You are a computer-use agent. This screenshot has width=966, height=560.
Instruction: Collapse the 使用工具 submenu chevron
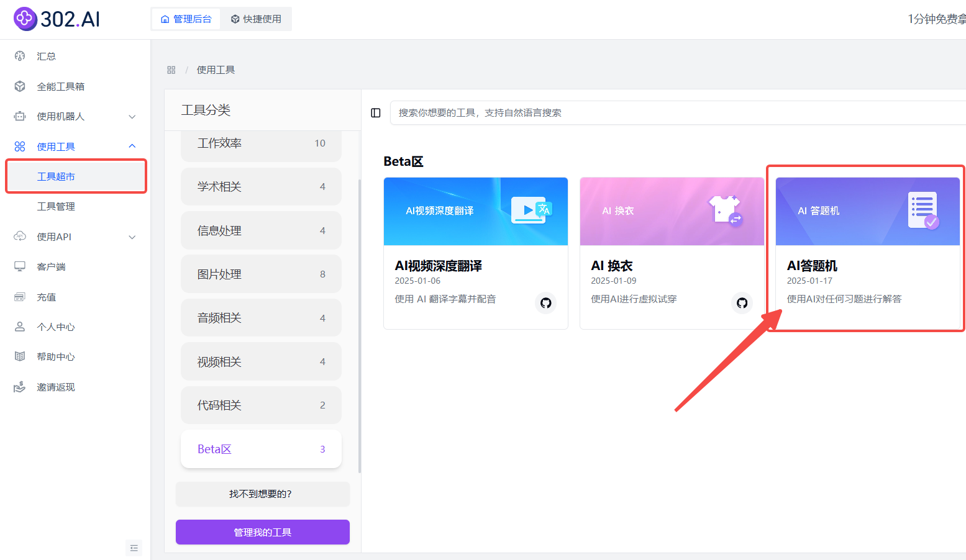pyautogui.click(x=132, y=146)
